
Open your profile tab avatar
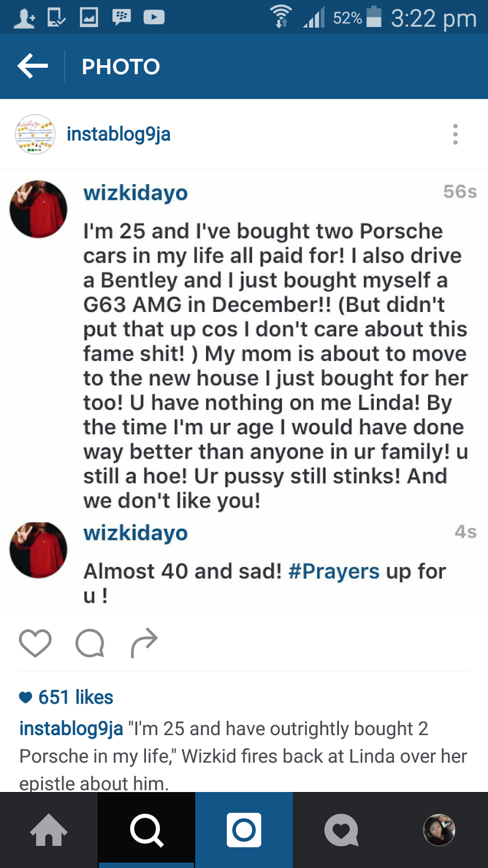439,830
